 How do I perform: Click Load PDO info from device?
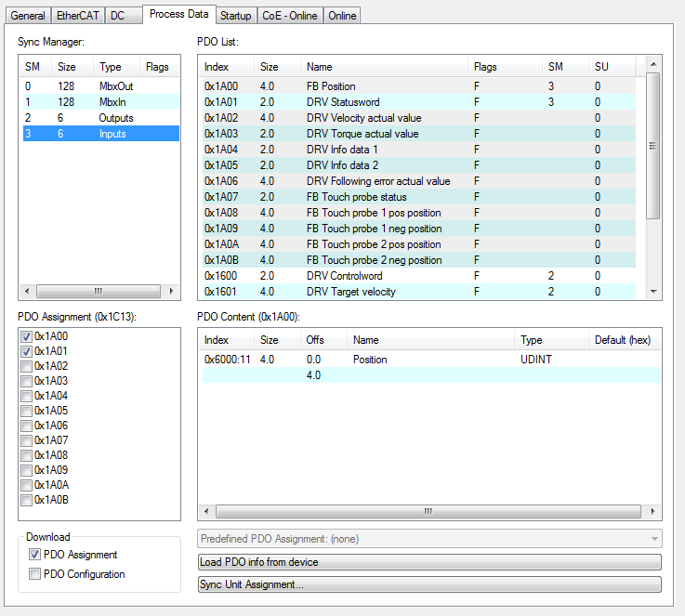pyautogui.click(x=429, y=562)
